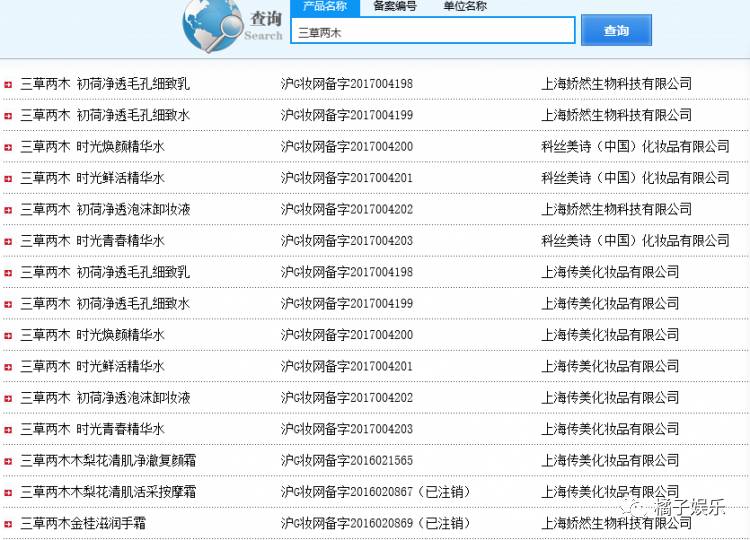This screenshot has height=540, width=750.
Task: Click the blue 查询 button
Action: (x=616, y=30)
